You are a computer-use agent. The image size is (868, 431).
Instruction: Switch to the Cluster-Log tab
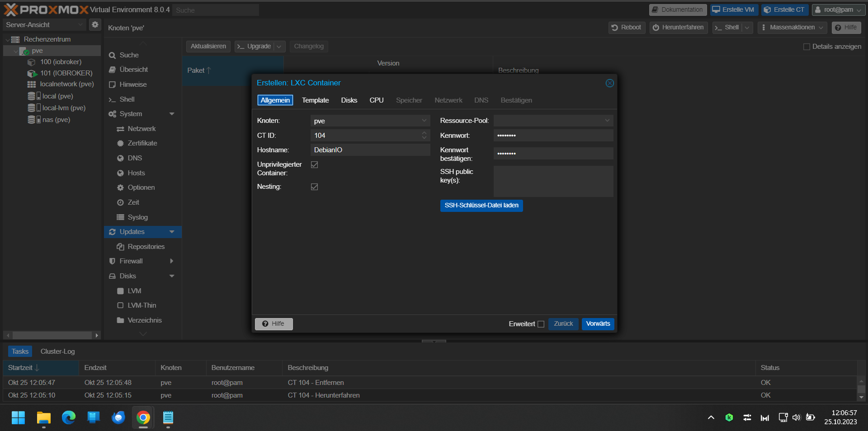[x=58, y=351]
